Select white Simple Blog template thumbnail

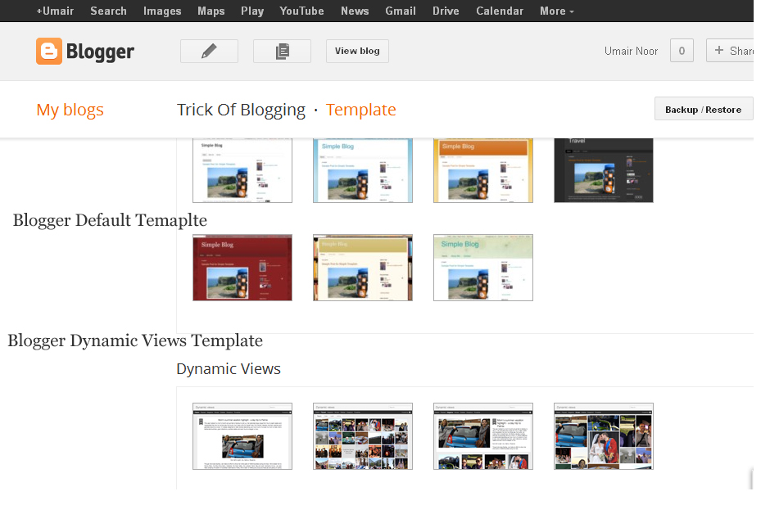(242, 170)
